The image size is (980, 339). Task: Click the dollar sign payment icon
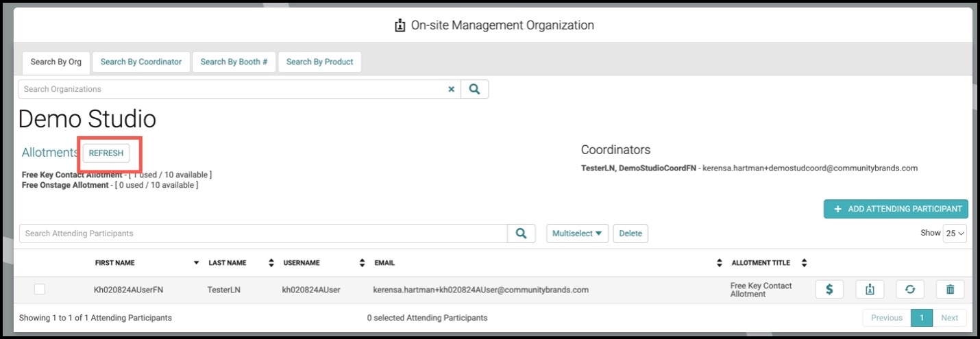[829, 290]
